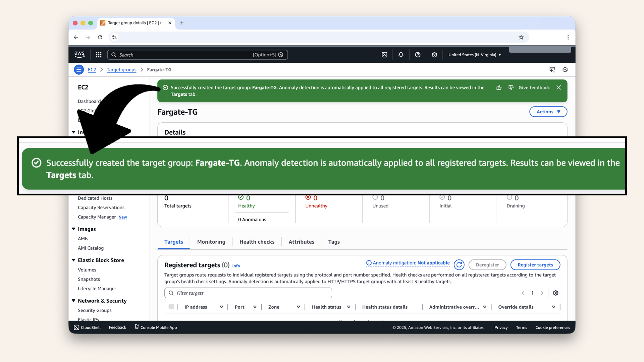Viewport: 644px width, 362px height.
Task: Open the notifications bell
Action: click(x=401, y=55)
